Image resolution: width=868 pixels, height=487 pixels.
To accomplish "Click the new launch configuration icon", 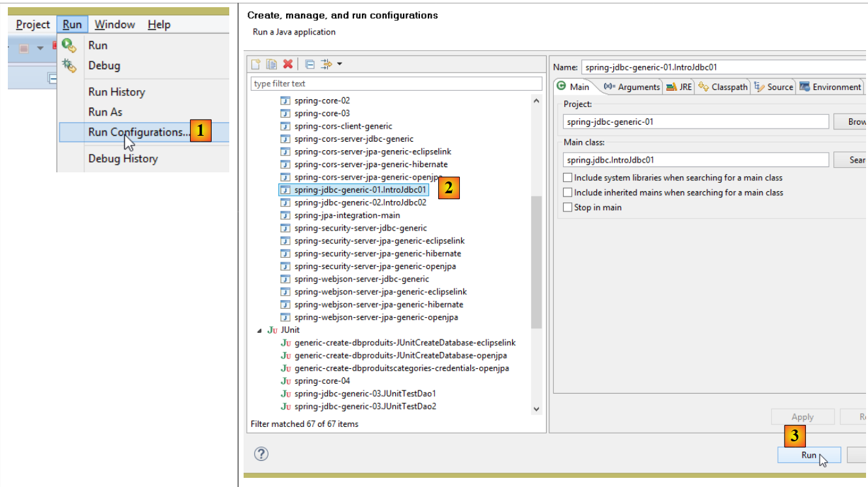I will [x=256, y=64].
